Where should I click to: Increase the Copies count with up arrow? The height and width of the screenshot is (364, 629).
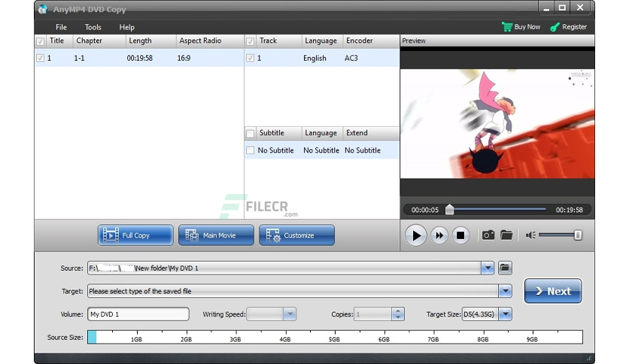click(x=397, y=311)
